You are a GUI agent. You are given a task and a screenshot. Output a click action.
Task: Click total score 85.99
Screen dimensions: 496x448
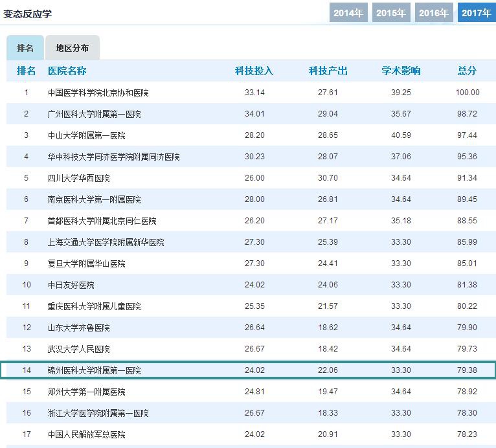[468, 242]
